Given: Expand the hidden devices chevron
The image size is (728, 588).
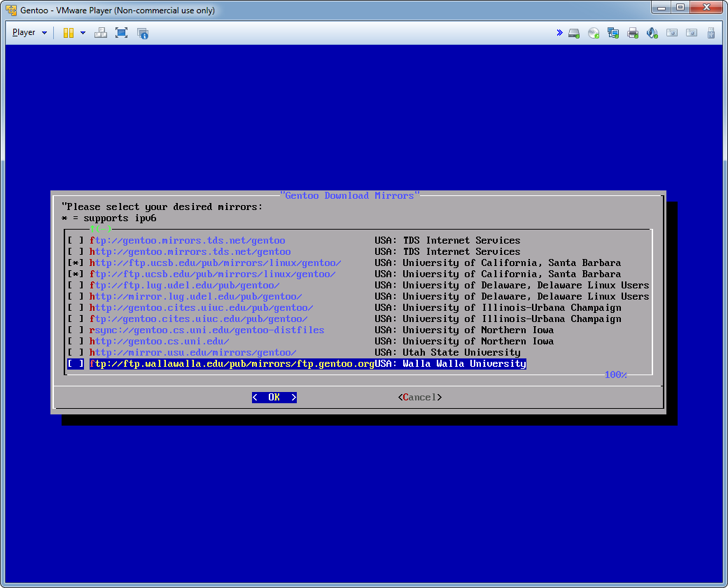Looking at the screenshot, I should (559, 32).
